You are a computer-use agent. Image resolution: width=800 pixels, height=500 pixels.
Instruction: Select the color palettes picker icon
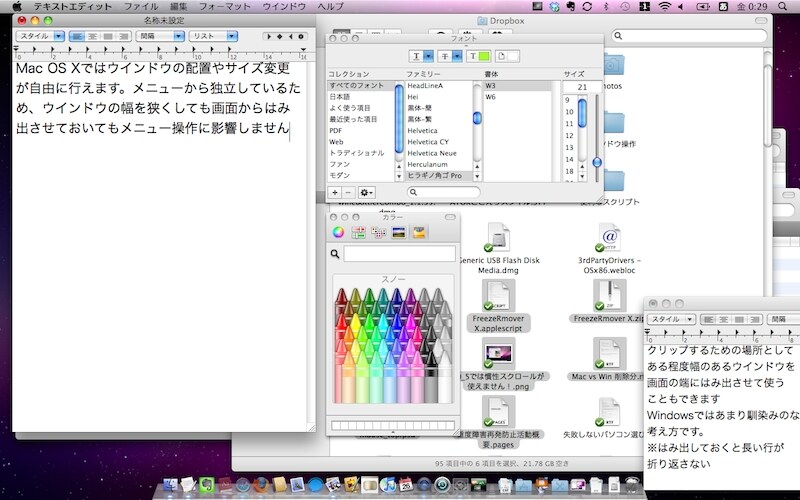coord(379,233)
